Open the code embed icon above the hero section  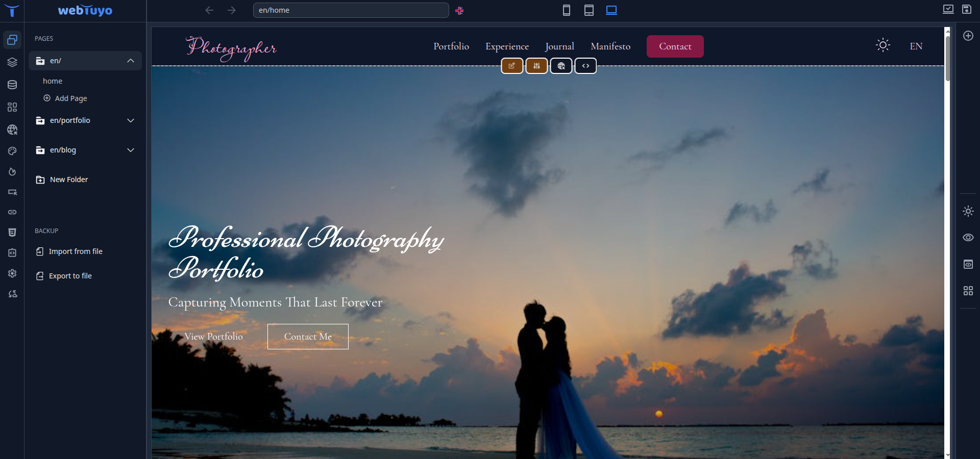coord(585,66)
